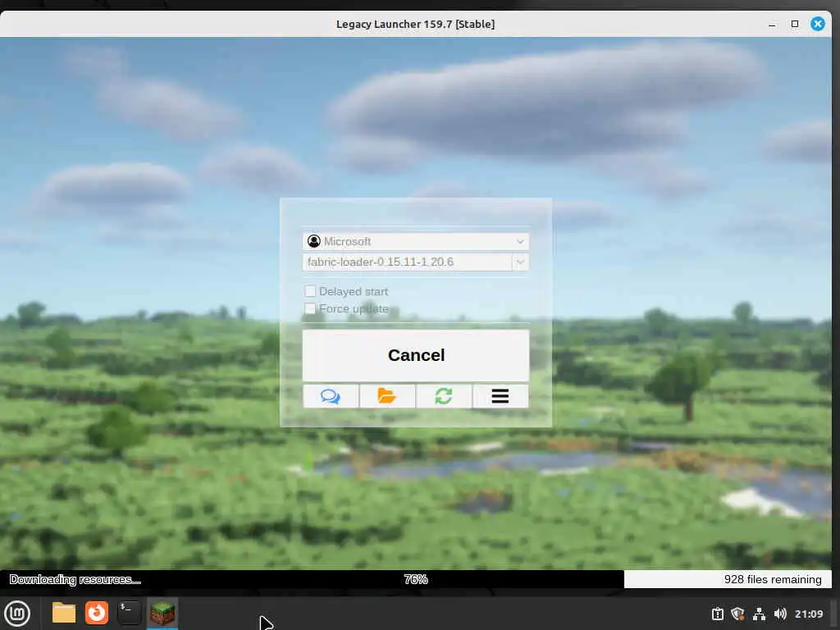Open the Microsoft account dropdown
840x630 pixels.
tap(416, 242)
